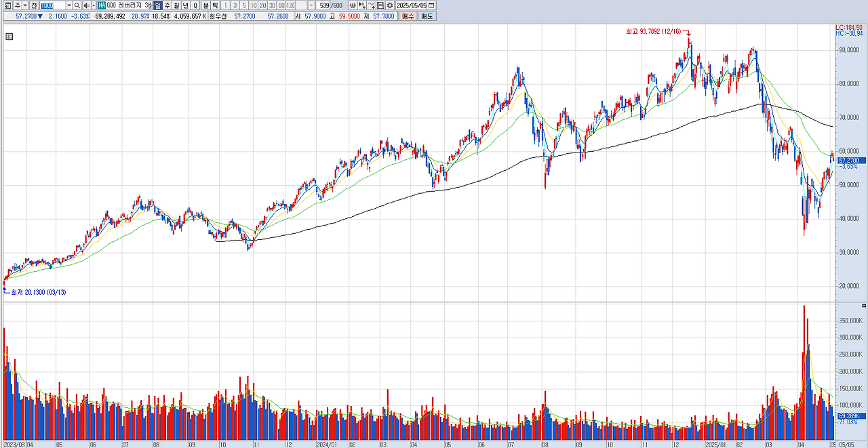Select the weekly 주 button next to 일
Viewport: 868px width, 448px height.
(x=167, y=5)
